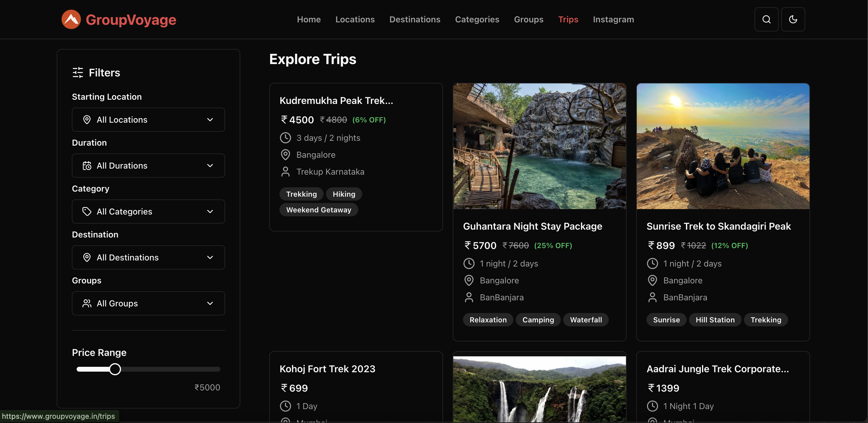Click the person icon next to Trekup Karnataka
Viewport: 868px width, 423px height.
click(x=286, y=171)
